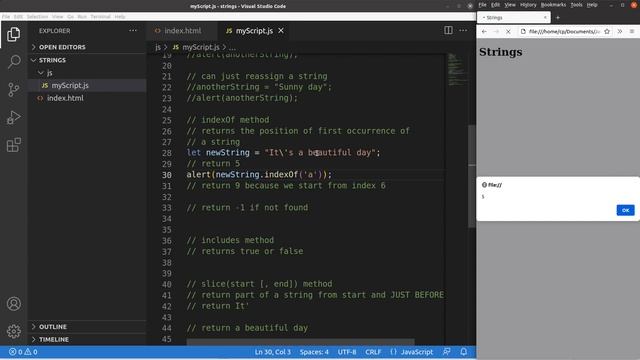
Task: Click the feedback icon in status bar
Action: point(447,351)
